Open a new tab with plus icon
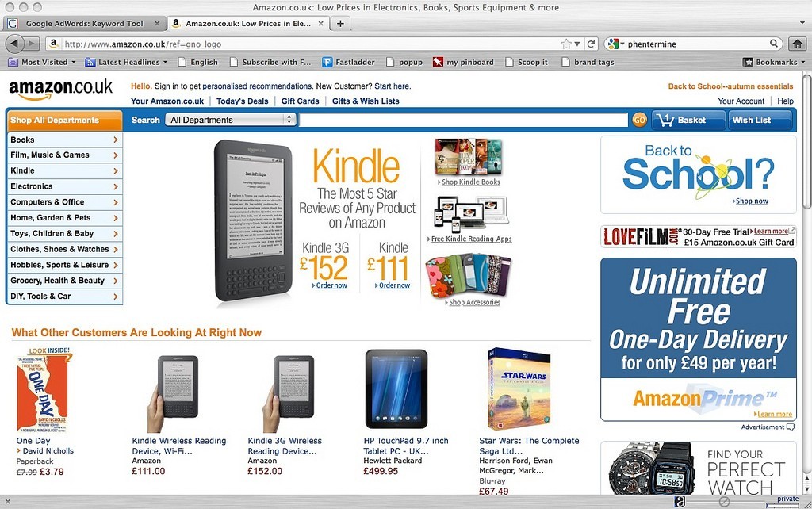 (340, 23)
